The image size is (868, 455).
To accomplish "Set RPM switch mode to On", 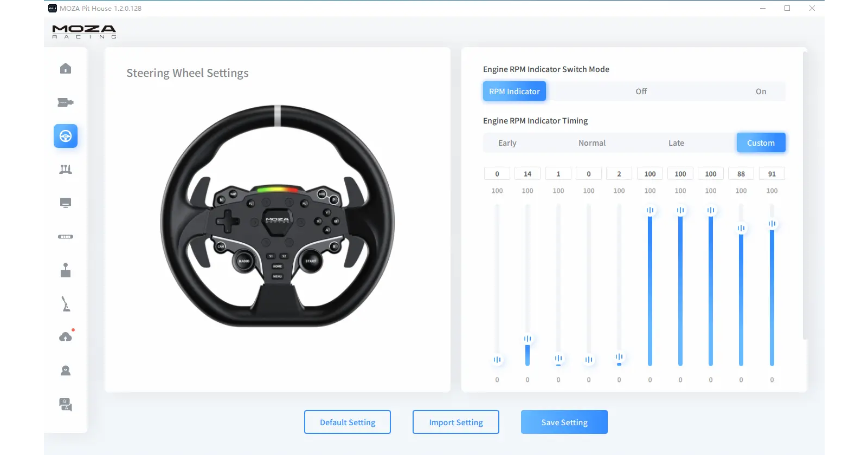I will tap(761, 92).
